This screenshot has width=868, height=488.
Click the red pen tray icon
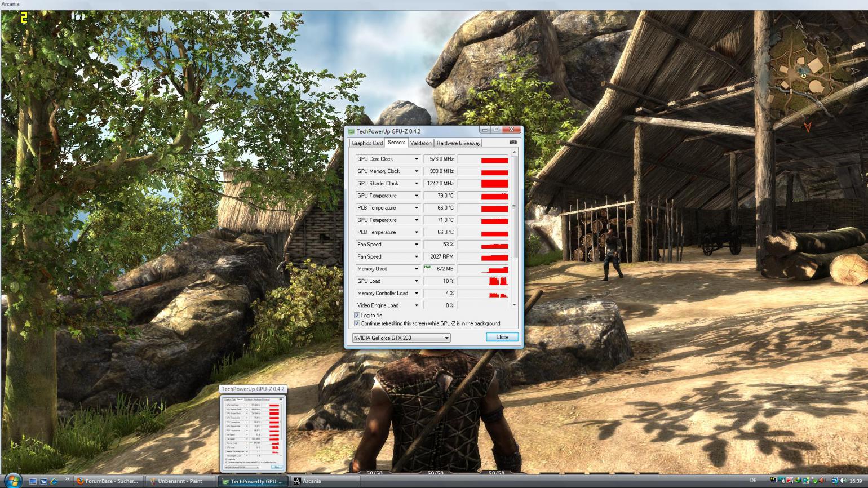(790, 480)
